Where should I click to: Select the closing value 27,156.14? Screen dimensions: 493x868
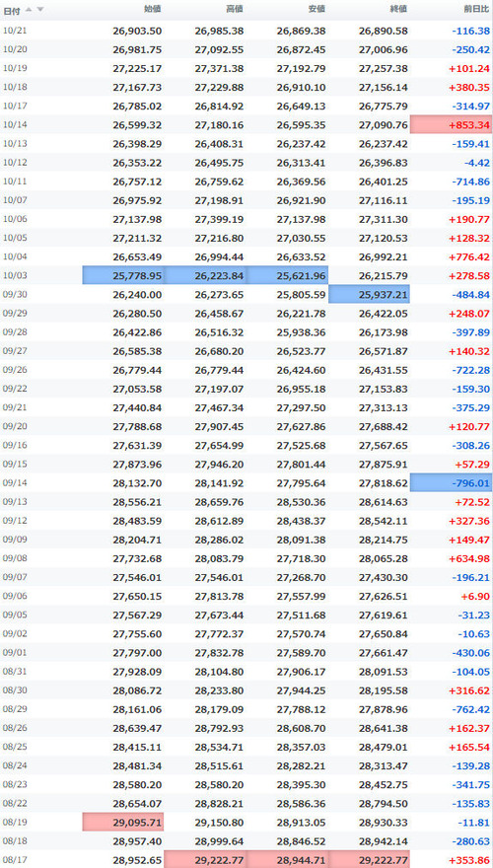click(384, 88)
